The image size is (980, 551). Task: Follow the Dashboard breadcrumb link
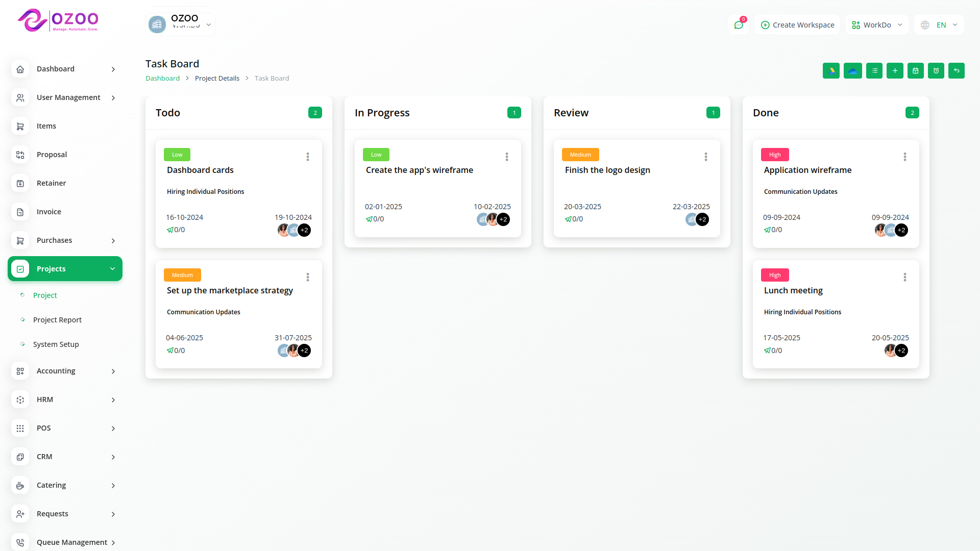[162, 78]
